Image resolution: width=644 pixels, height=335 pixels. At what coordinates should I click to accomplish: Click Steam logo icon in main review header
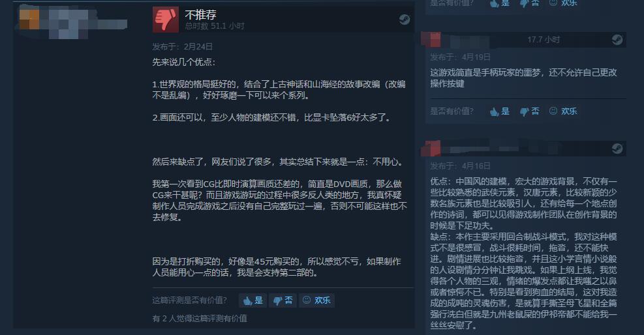coord(405,20)
